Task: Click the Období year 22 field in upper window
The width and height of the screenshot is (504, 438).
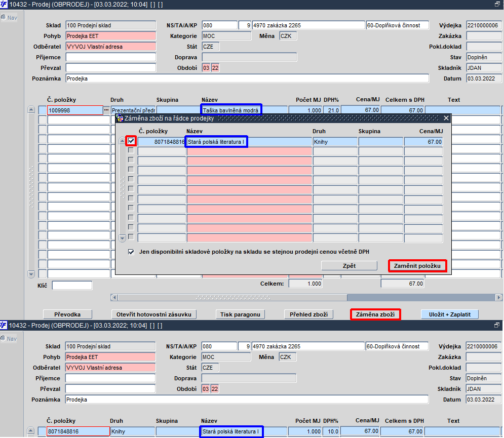Action: pos(215,68)
